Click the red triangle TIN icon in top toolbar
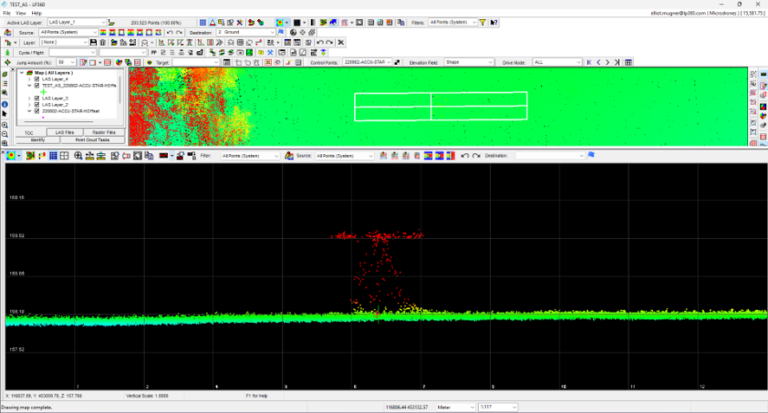 212,23
